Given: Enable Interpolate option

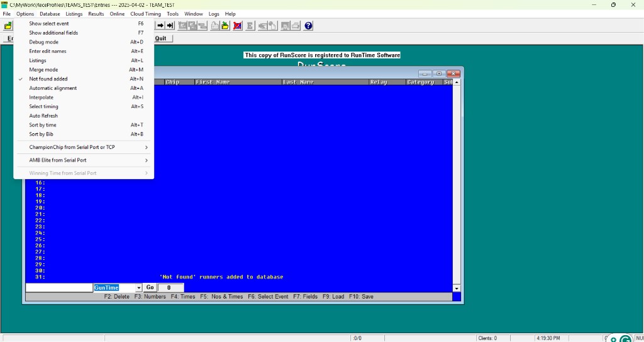Looking at the screenshot, I should [x=84, y=97].
